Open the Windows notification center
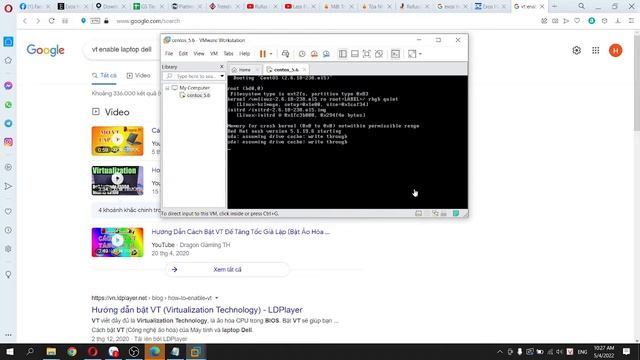The image size is (640, 360). pos(627,351)
